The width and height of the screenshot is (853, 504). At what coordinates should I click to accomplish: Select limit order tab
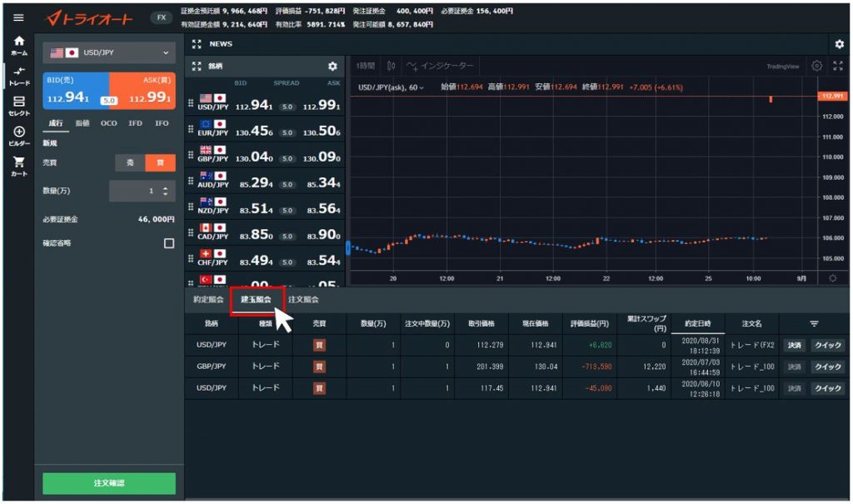click(82, 123)
